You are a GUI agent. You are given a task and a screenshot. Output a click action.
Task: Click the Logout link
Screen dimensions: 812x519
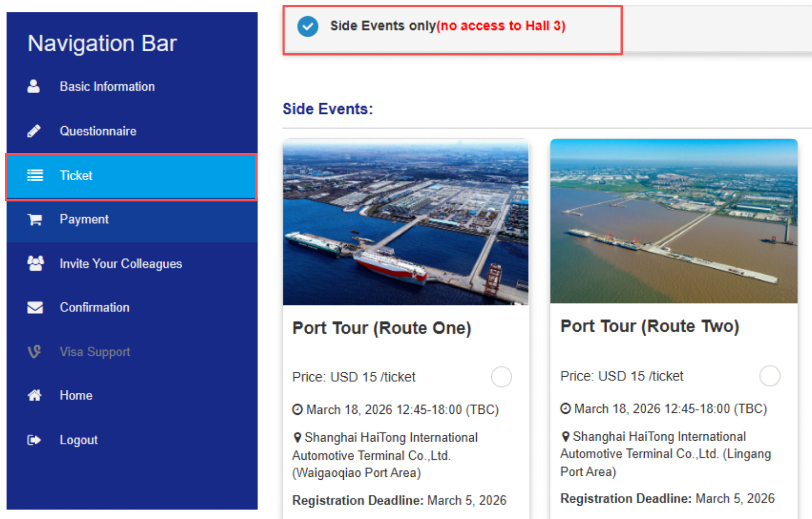click(78, 440)
